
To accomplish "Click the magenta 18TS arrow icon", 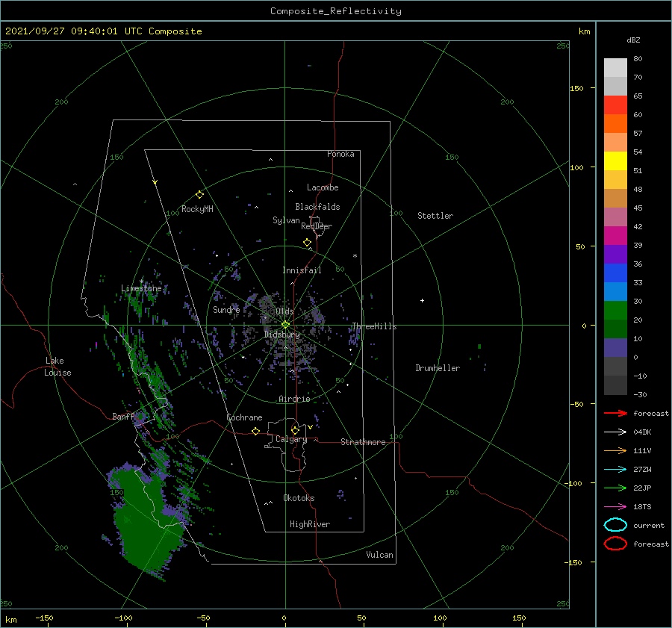I will (615, 507).
